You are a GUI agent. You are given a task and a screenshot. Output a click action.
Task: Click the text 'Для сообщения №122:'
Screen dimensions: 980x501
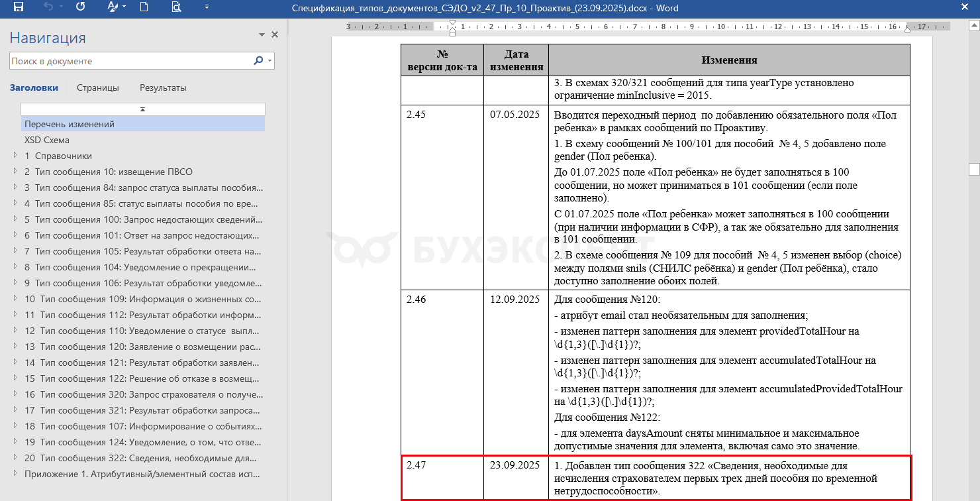pyautogui.click(x=607, y=417)
